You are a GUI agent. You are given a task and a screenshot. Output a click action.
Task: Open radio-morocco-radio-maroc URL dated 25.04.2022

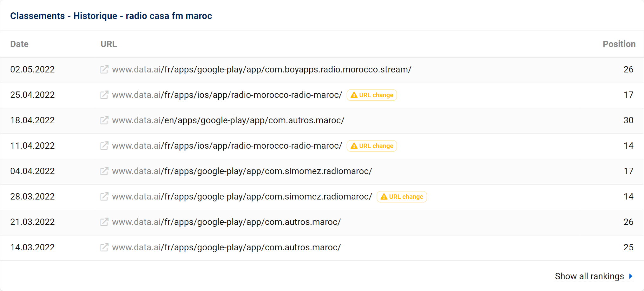click(227, 95)
